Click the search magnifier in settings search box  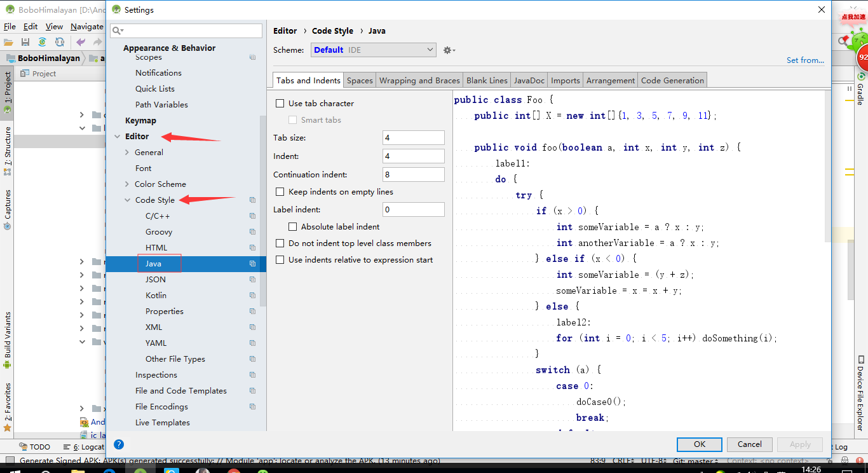click(x=118, y=31)
